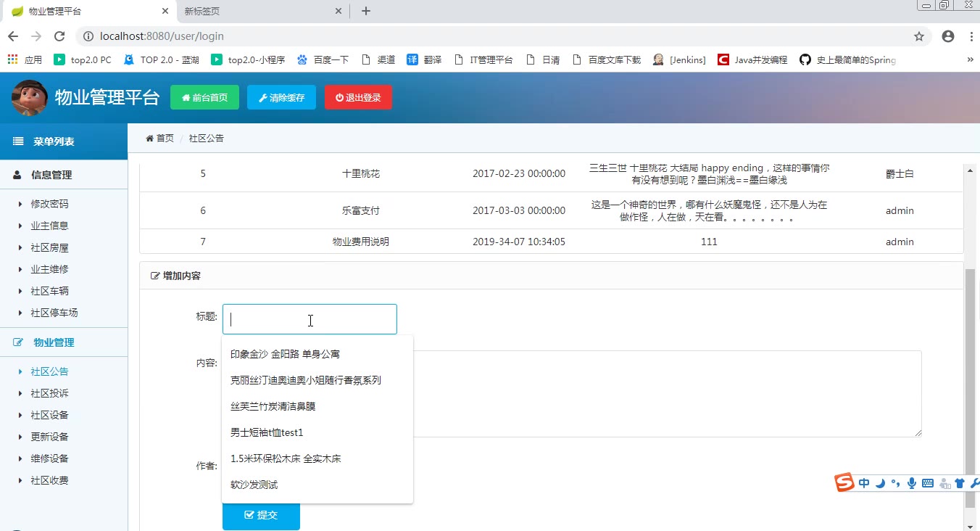This screenshot has width=980, height=531.
Task: Click the microphone icon in IME toolbar
Action: coord(911,483)
